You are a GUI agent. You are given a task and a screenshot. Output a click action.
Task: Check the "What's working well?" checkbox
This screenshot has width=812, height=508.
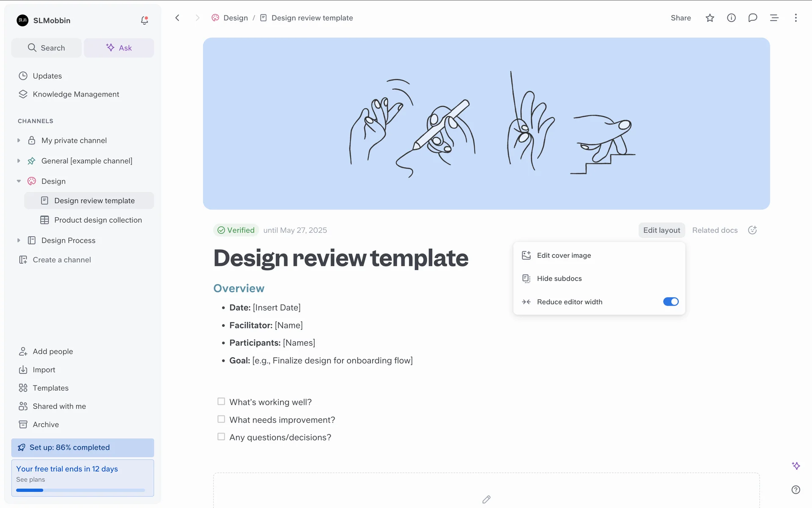click(221, 401)
